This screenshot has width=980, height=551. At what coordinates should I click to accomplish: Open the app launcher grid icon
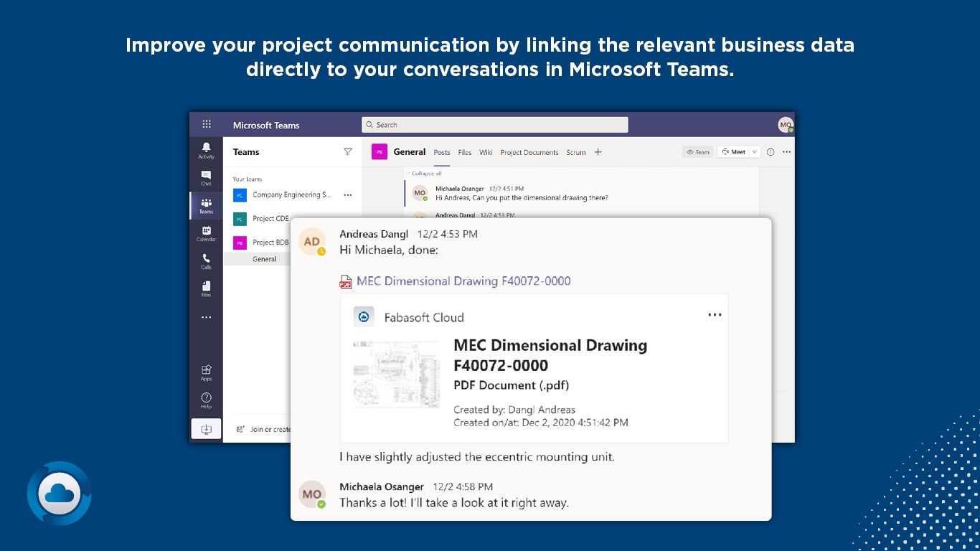(x=207, y=124)
